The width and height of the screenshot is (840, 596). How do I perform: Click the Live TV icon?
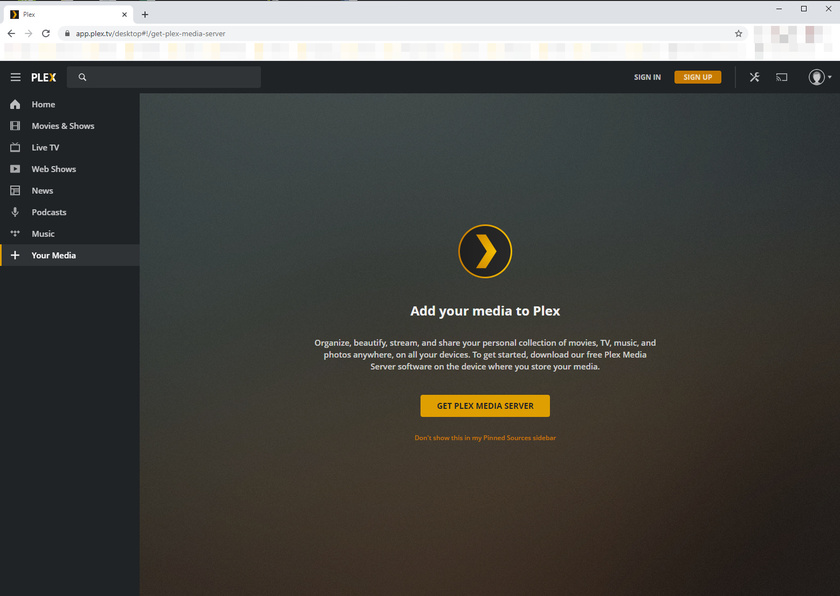pyautogui.click(x=15, y=147)
